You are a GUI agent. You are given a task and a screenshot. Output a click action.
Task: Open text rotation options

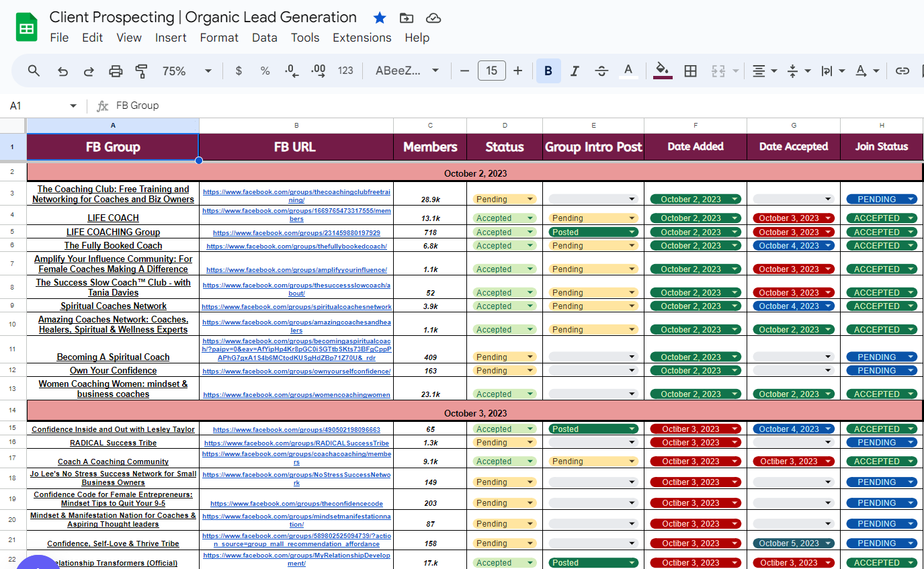coord(867,71)
